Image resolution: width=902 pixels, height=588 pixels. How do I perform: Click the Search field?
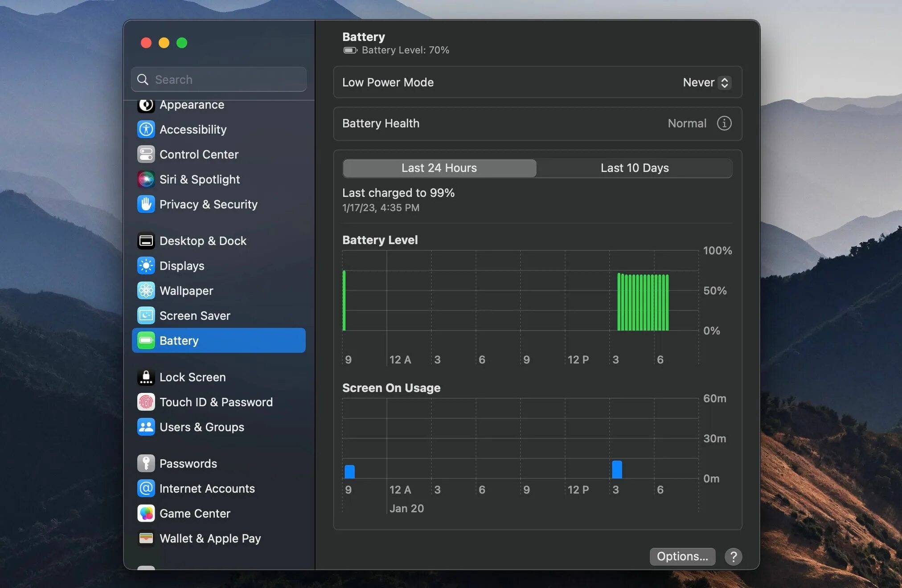pos(219,80)
